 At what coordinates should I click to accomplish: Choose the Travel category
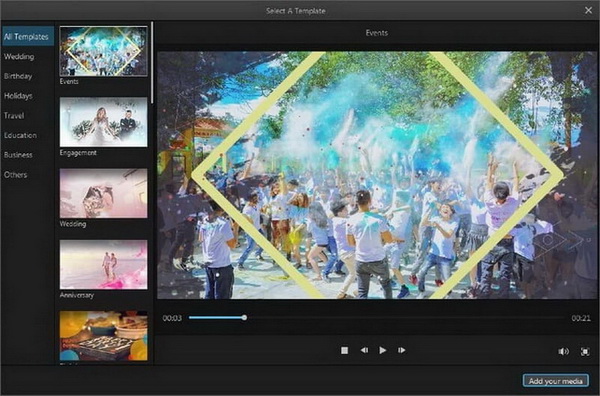tap(14, 116)
